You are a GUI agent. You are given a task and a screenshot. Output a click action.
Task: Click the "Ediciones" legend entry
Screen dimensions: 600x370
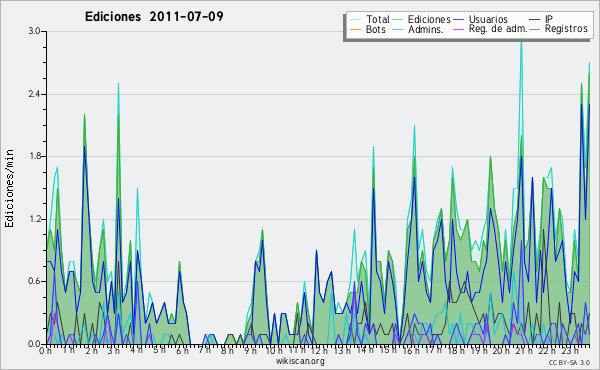tap(429, 19)
